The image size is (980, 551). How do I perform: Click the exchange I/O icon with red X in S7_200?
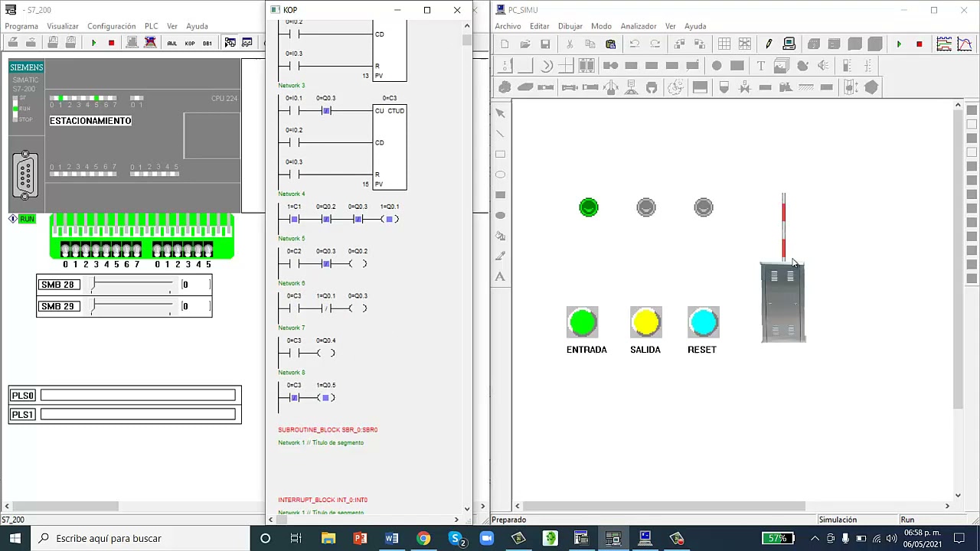coord(150,43)
